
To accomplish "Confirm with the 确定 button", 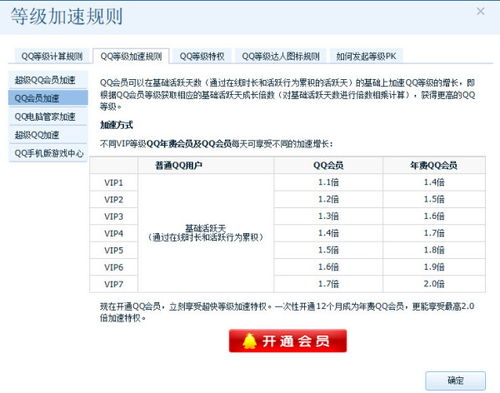I will 455,380.
